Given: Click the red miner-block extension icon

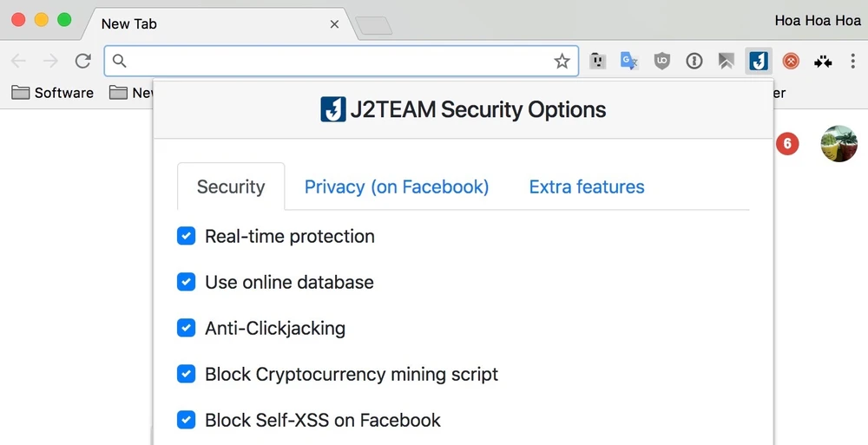Looking at the screenshot, I should click(x=791, y=61).
